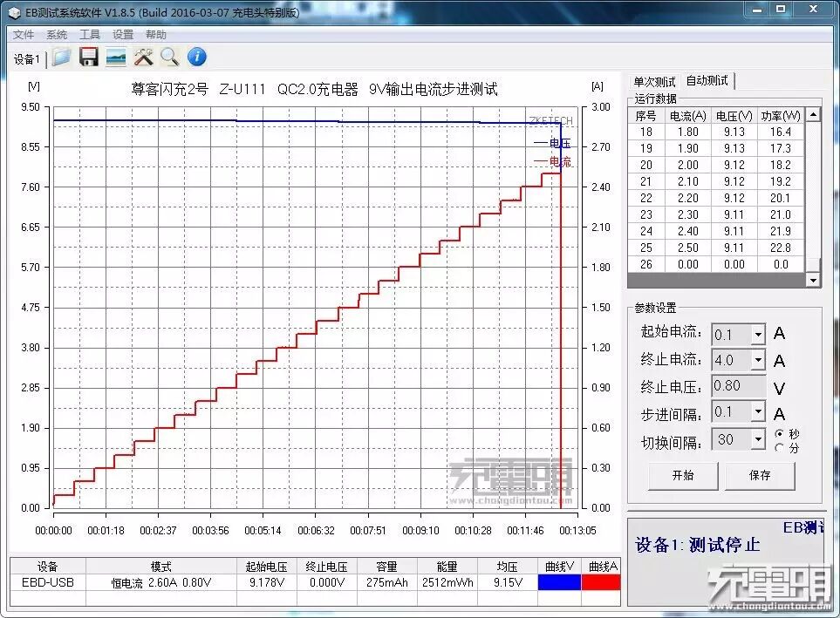Select row 26 in the data table

[x=716, y=265]
